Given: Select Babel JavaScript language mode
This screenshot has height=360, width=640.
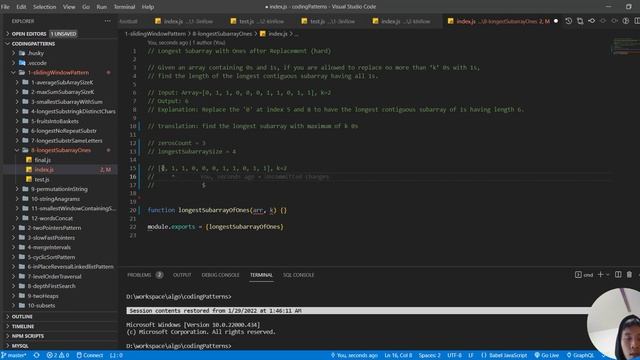Looking at the screenshot, I should (504, 355).
